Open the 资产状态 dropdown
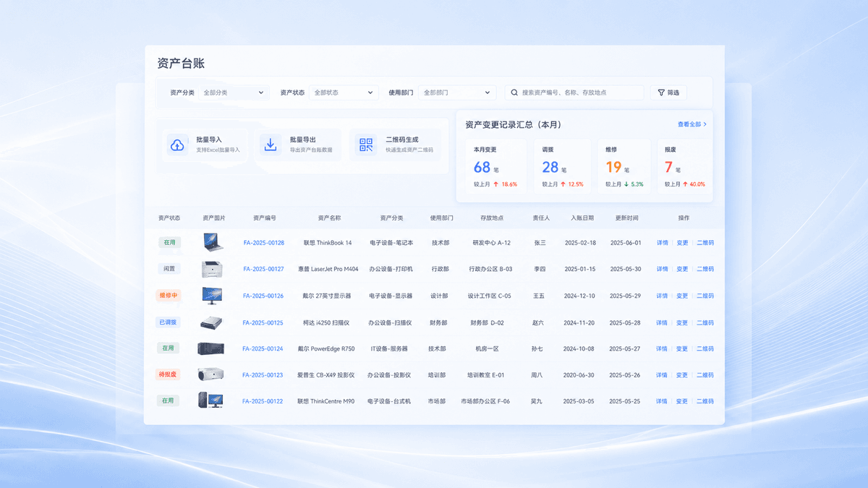 344,93
